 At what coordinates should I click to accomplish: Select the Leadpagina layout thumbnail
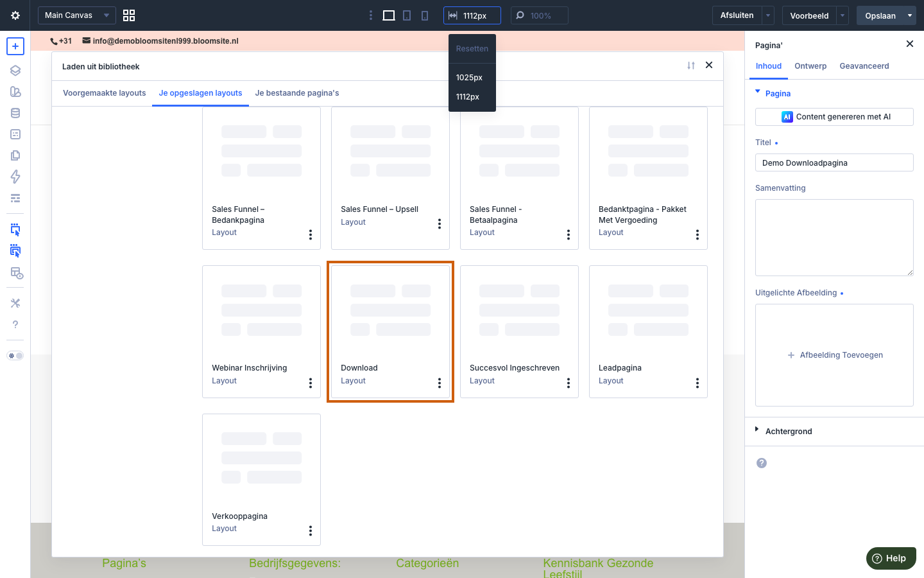(648, 311)
